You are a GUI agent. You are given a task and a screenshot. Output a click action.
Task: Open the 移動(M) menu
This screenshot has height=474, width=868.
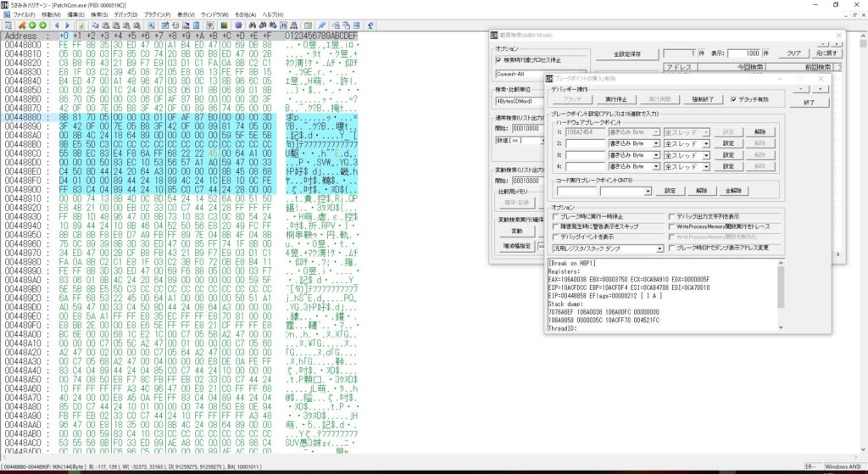pos(52,15)
